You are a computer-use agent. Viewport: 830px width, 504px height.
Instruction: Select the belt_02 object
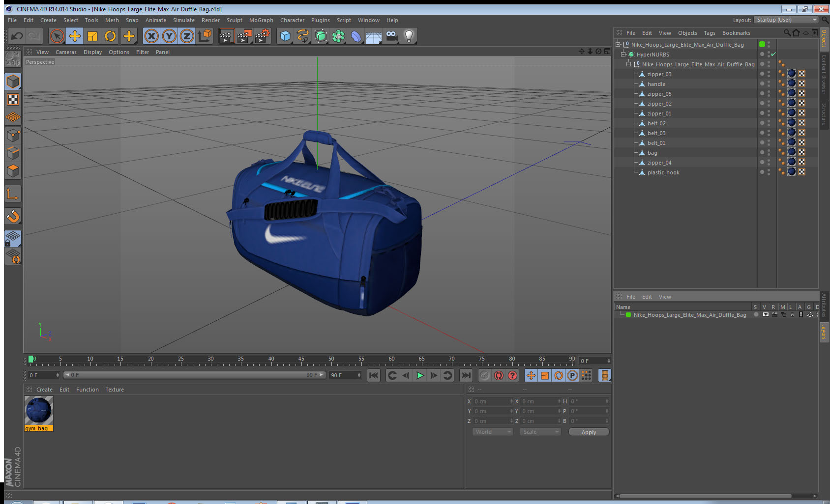(x=656, y=123)
